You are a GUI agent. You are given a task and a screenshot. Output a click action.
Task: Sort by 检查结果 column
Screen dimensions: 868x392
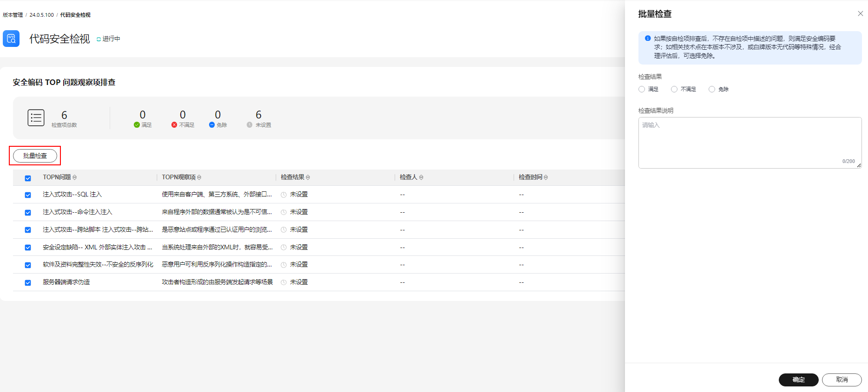308,177
